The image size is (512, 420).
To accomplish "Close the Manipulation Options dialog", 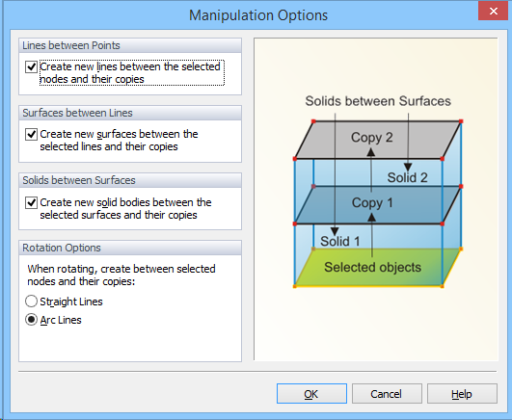I will (x=493, y=12).
